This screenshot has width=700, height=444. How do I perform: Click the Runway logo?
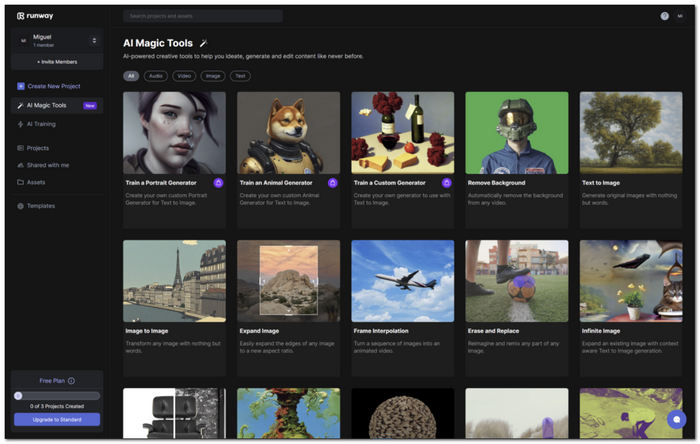tap(35, 16)
